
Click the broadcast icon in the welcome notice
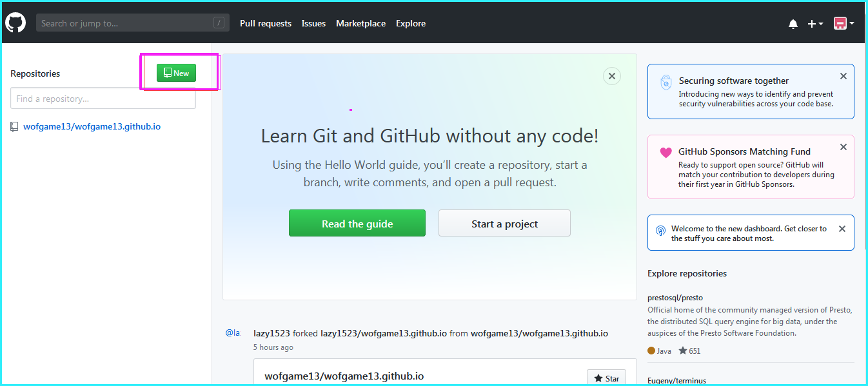tap(660, 230)
